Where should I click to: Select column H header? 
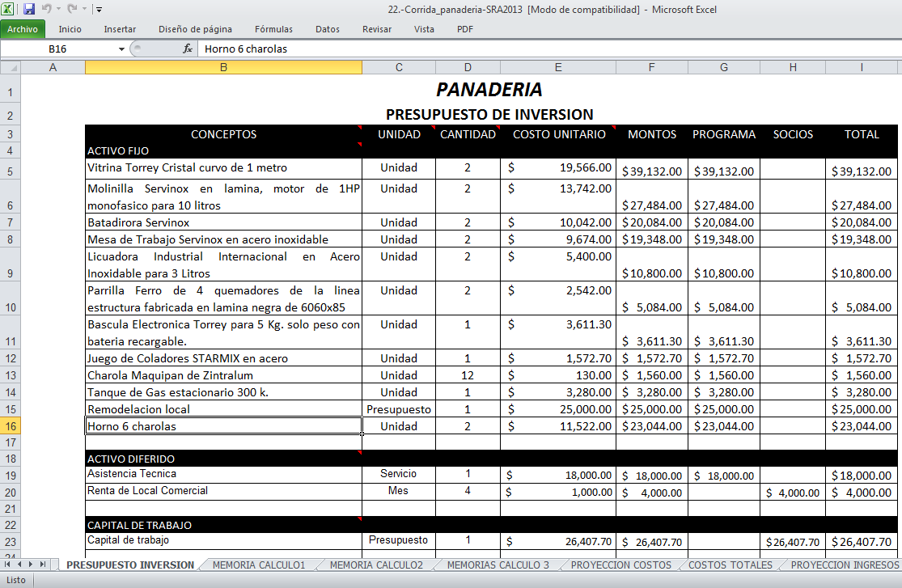pyautogui.click(x=793, y=67)
